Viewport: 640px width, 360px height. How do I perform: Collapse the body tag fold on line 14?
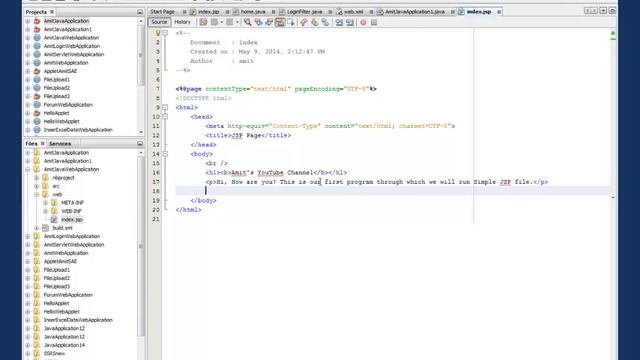(x=165, y=154)
